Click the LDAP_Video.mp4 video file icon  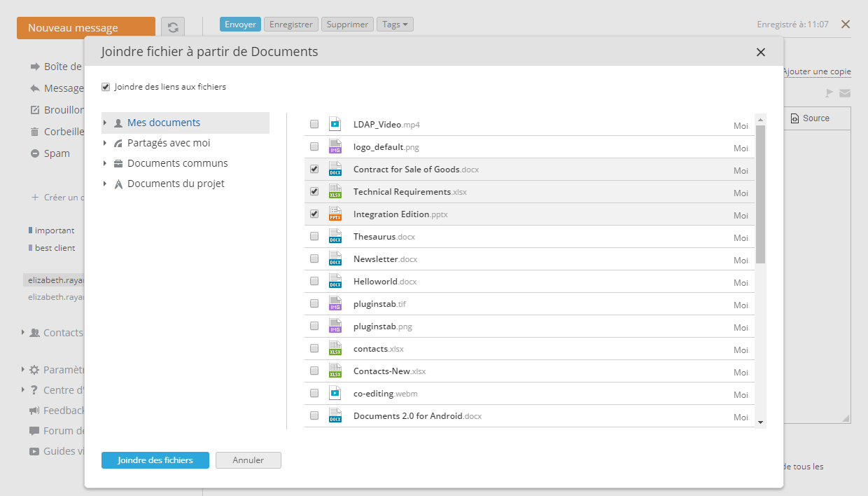335,125
